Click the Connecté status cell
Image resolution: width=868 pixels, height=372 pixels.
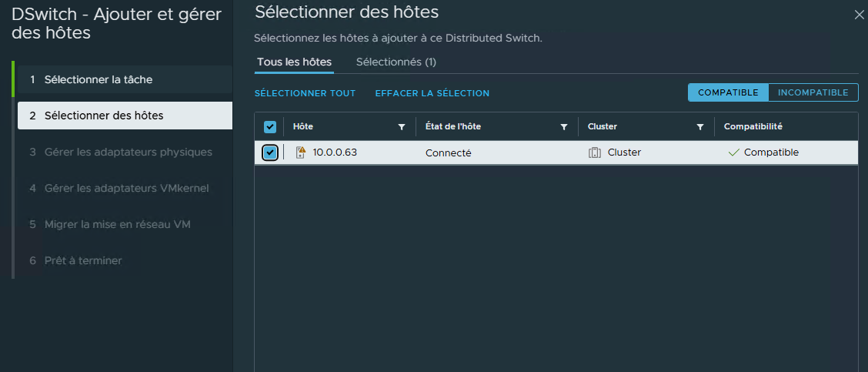(x=448, y=152)
